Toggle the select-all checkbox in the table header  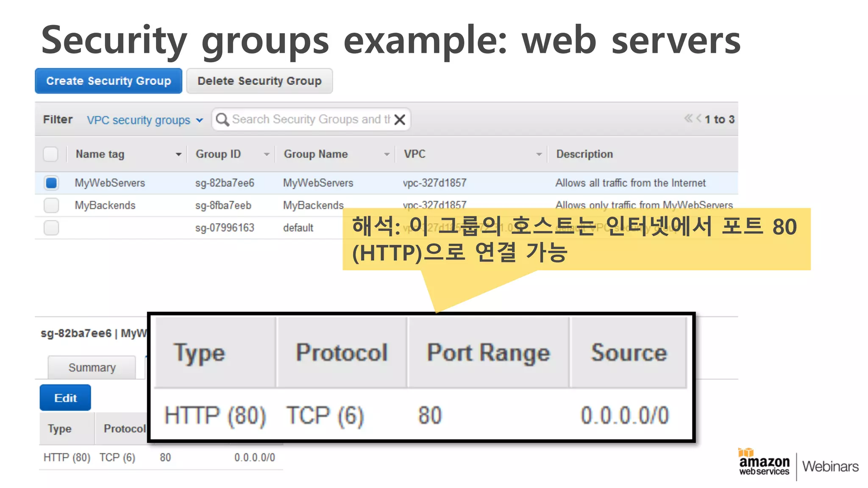click(x=51, y=154)
